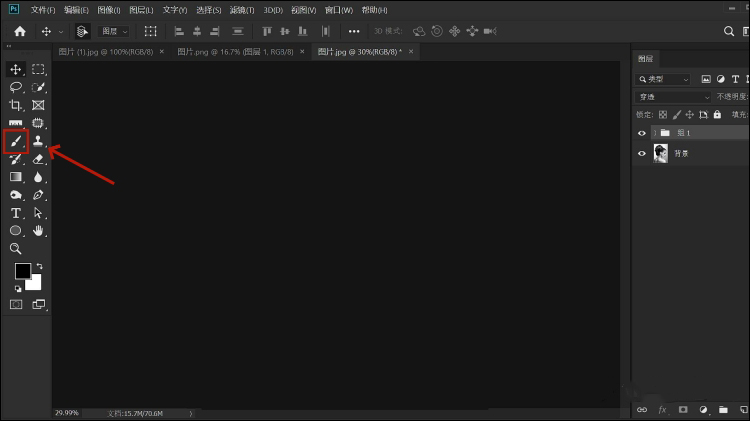Open the 图像(I) menu
750x421 pixels.
109,10
